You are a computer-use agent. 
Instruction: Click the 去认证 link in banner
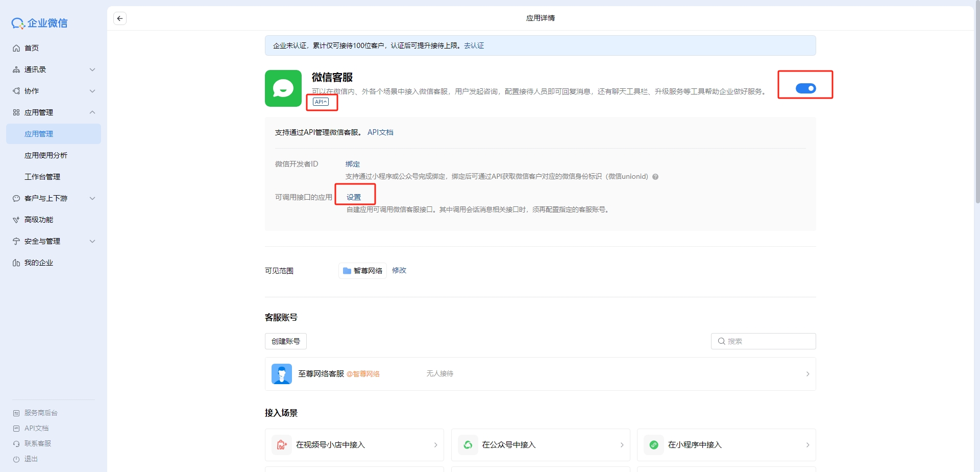pyautogui.click(x=474, y=45)
